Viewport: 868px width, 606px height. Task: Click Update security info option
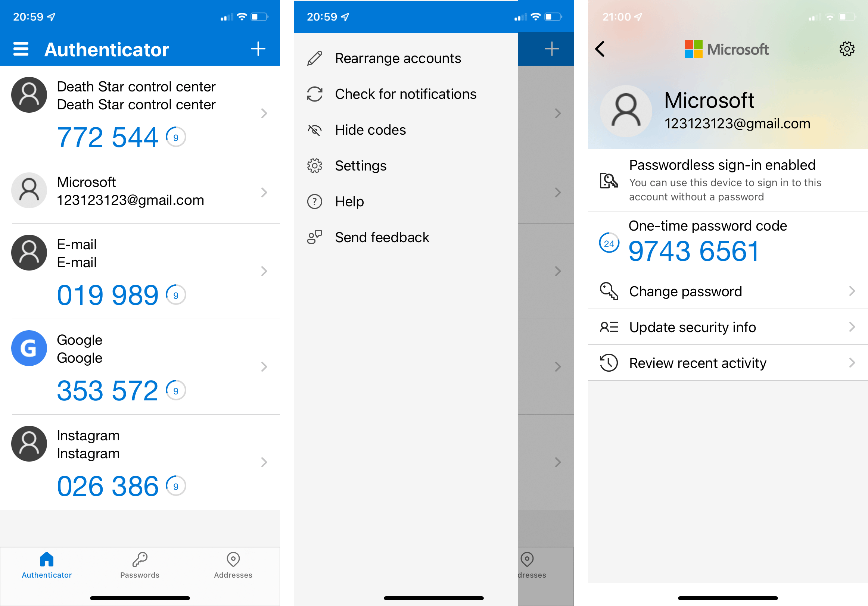pos(723,328)
